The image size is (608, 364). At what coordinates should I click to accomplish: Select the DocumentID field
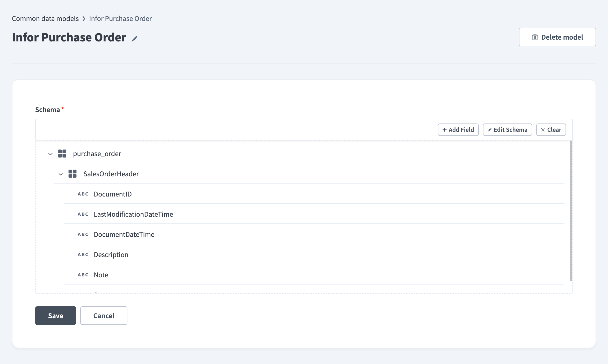pyautogui.click(x=314, y=194)
